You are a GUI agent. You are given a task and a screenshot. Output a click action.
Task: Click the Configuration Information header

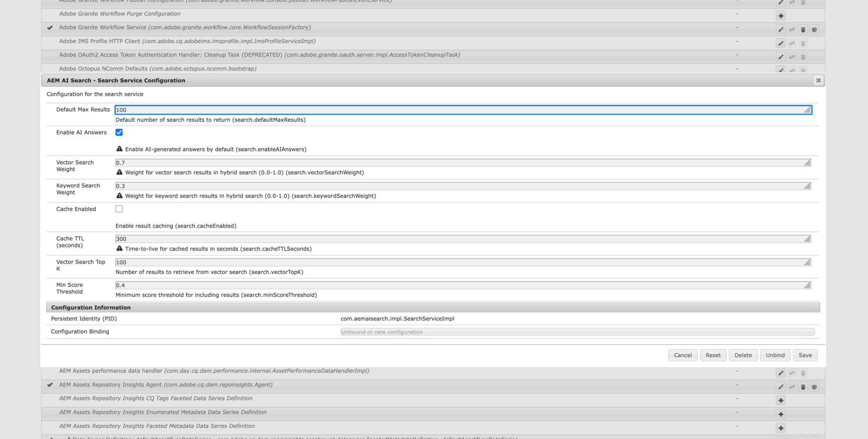click(x=433, y=307)
